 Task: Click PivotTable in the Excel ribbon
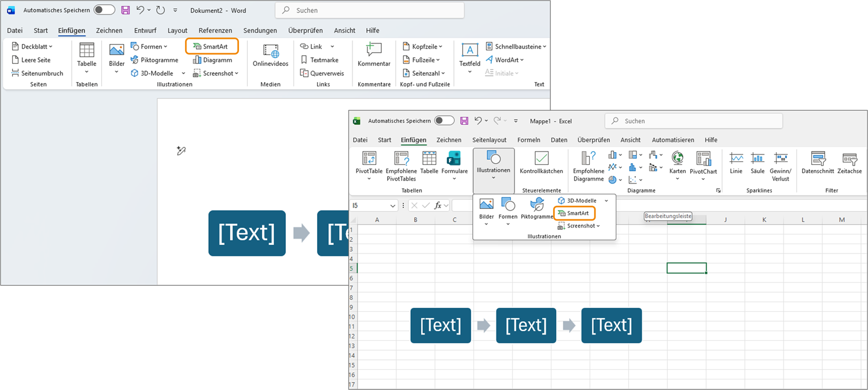pos(369,164)
